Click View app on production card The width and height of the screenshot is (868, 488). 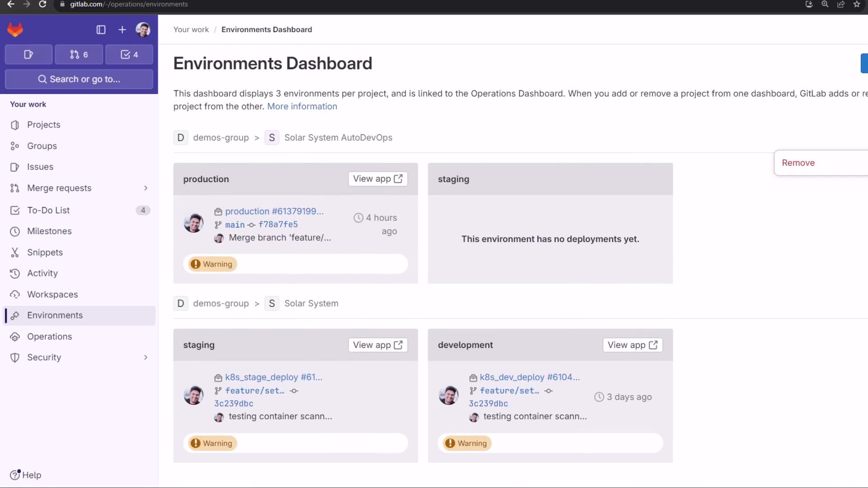[378, 179]
